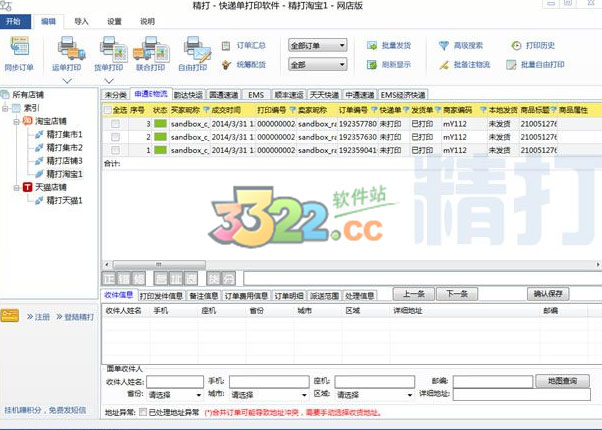
Task: Click the 登陆精打 login link
Action: coord(75,317)
